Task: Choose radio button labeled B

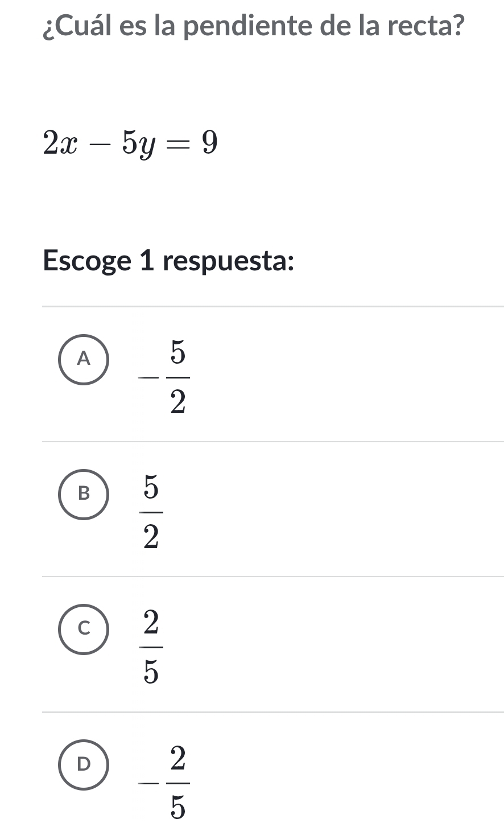Action: pyautogui.click(x=84, y=495)
